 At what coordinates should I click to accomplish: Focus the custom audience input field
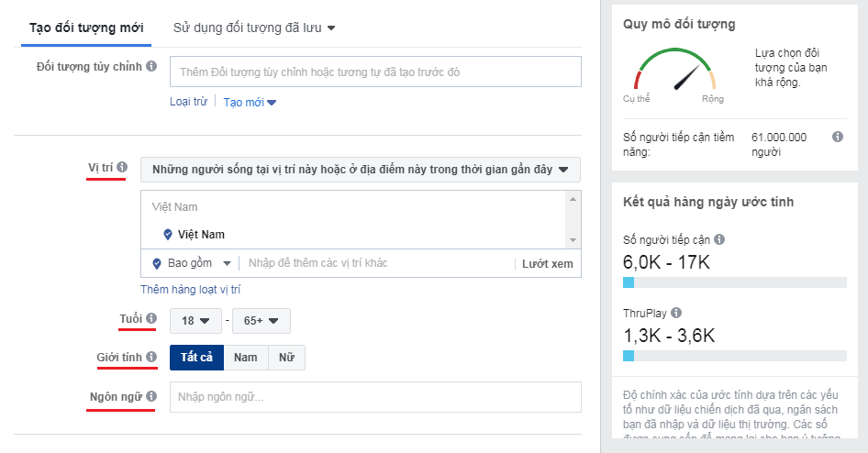point(375,72)
